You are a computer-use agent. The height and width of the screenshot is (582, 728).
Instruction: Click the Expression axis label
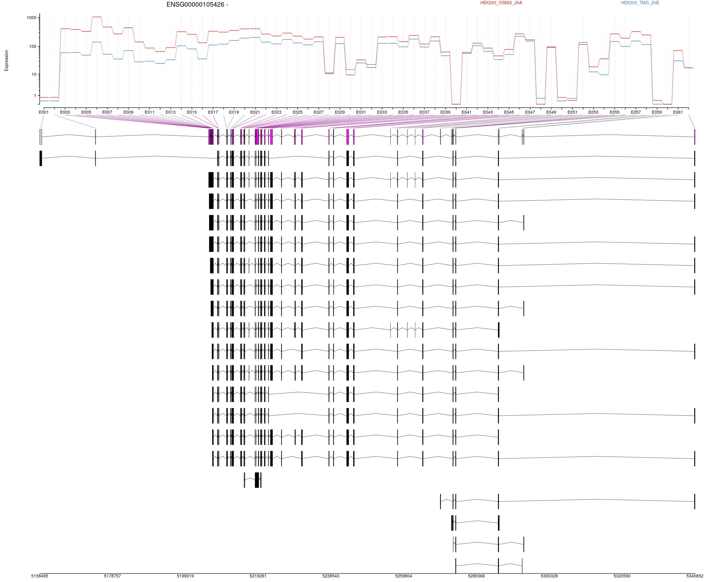click(6, 61)
